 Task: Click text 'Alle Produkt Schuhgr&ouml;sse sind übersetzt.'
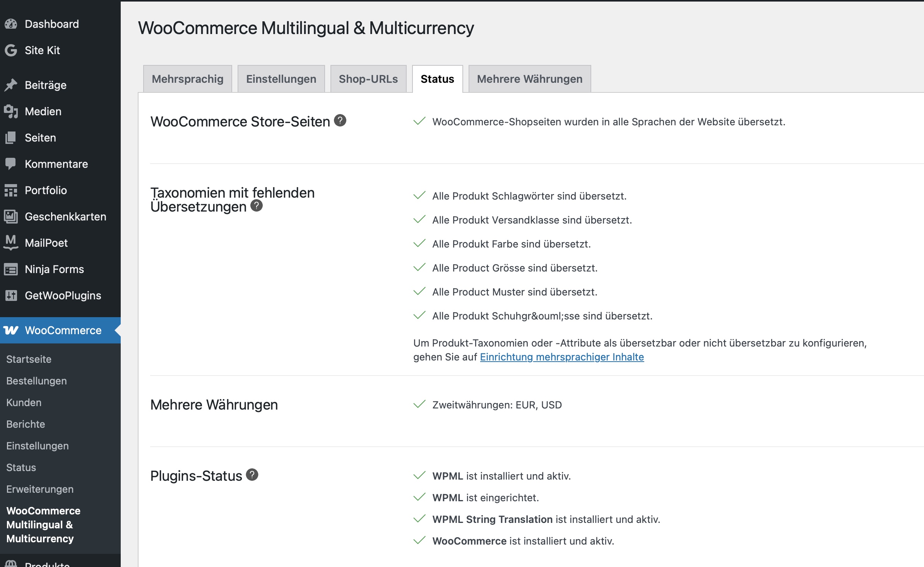point(542,316)
